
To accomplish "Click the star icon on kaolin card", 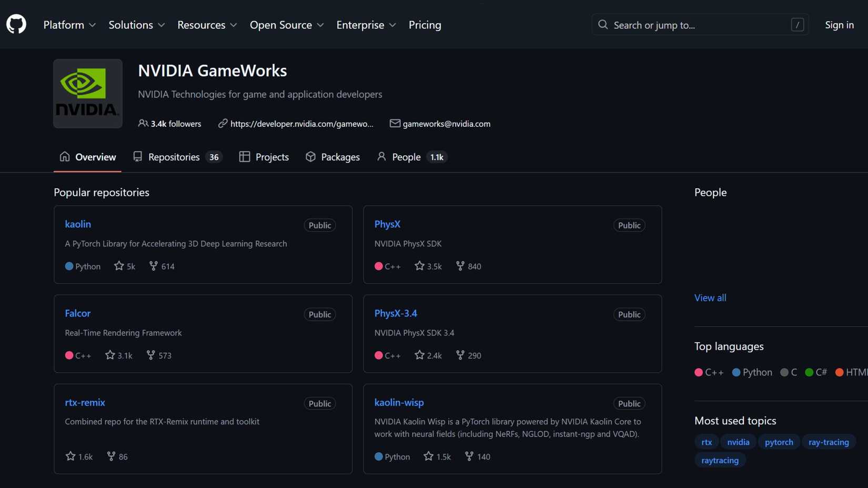I will [x=119, y=266].
